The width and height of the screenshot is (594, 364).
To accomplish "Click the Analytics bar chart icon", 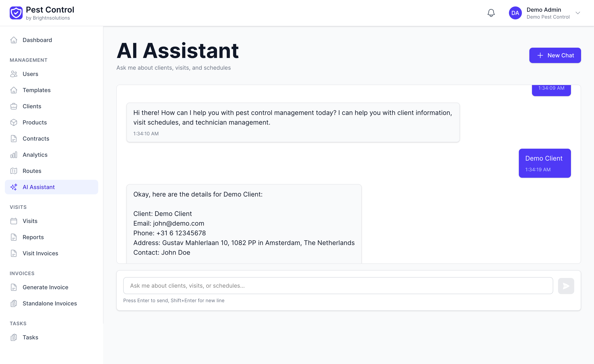I will click(x=14, y=155).
